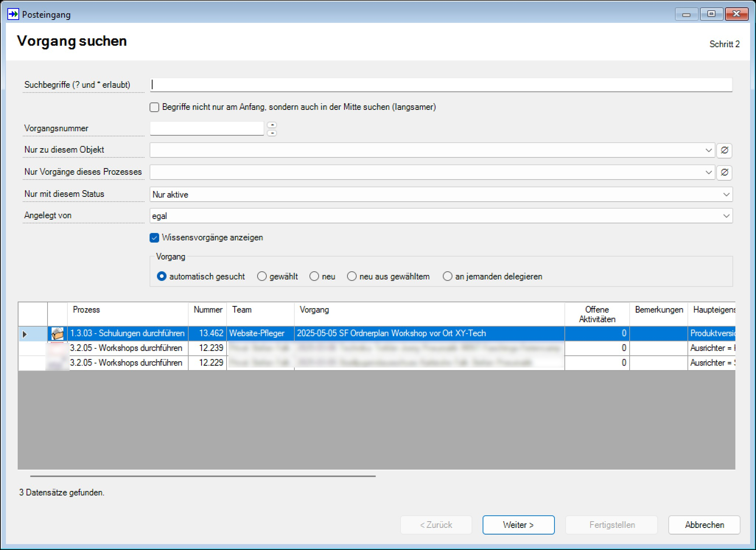Viewport: 756px width, 550px height.
Task: Open 'Angelegt von' dropdown showing 'egal'
Action: (441, 216)
